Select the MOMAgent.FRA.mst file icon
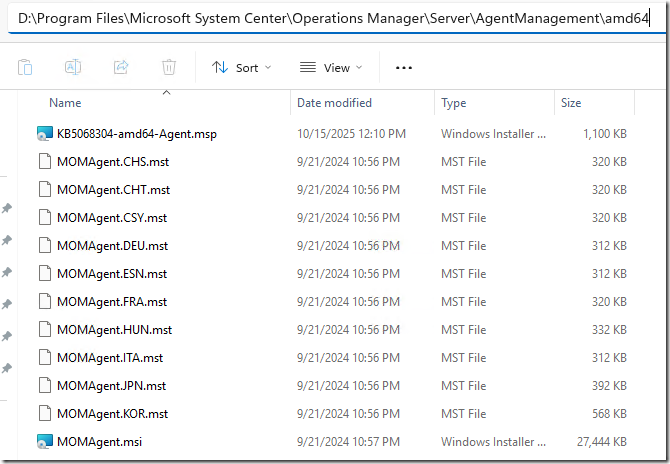This screenshot has height=464, width=670. [x=45, y=302]
